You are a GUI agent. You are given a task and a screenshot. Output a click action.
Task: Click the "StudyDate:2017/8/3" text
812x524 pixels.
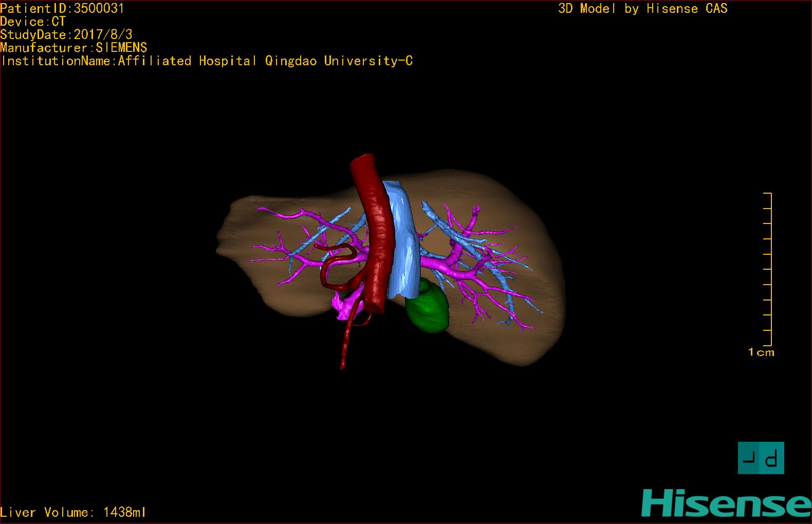point(66,34)
